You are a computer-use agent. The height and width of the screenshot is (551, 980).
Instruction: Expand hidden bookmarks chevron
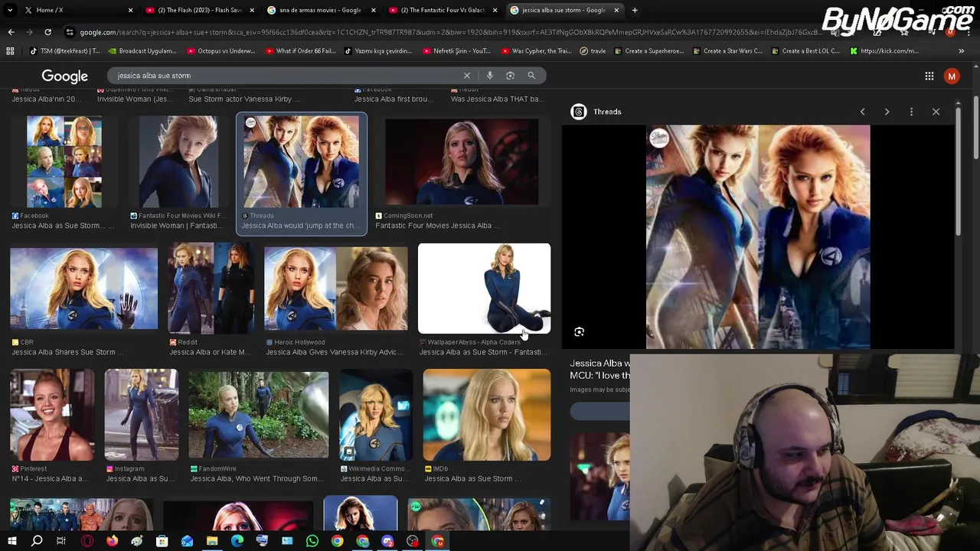click(961, 51)
